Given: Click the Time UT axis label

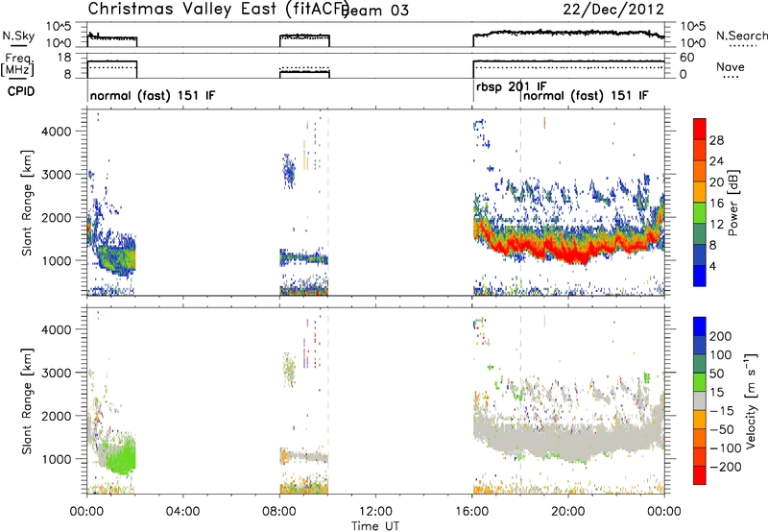Looking at the screenshot, I should pos(375,525).
